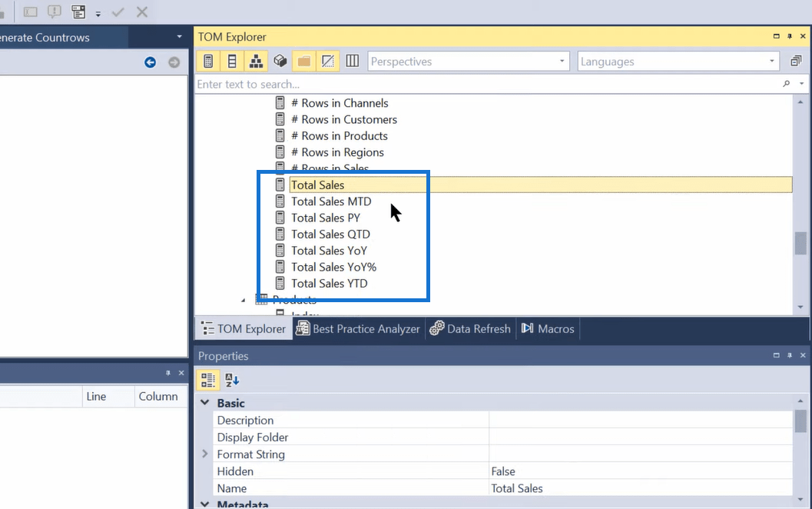This screenshot has width=812, height=509.
Task: Click the format DAX toolbar icon
Action: tap(78, 12)
